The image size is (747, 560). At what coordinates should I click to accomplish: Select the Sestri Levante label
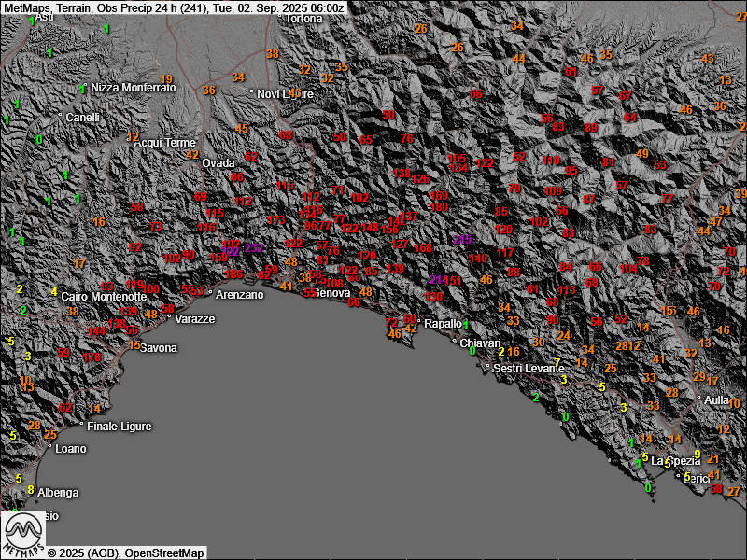point(529,368)
